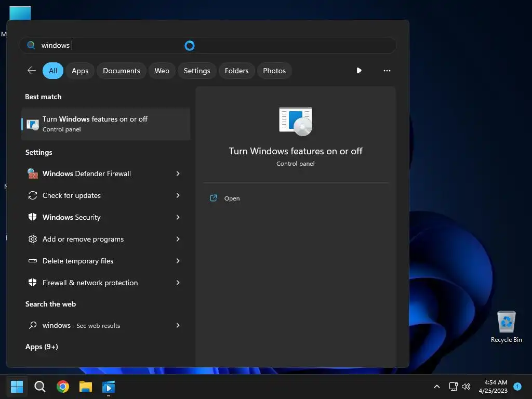Select the Check for updates result
The image size is (532, 399).
pyautogui.click(x=105, y=195)
